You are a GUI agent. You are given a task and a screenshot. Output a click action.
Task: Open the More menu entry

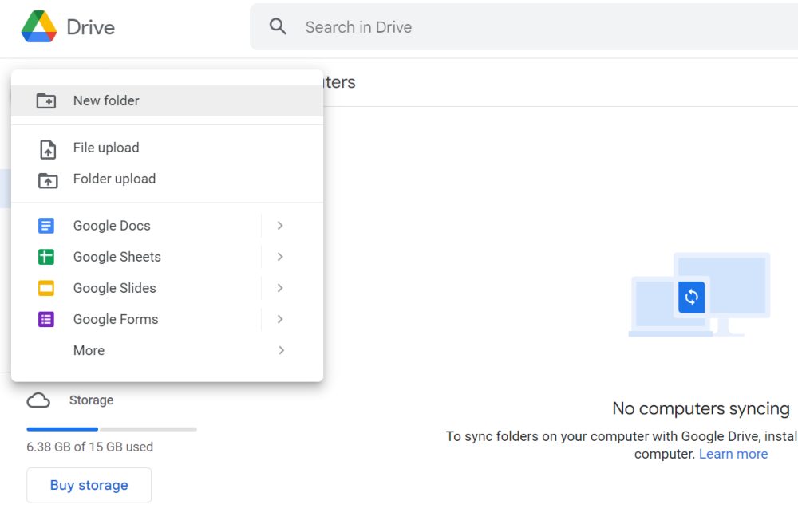(x=167, y=350)
